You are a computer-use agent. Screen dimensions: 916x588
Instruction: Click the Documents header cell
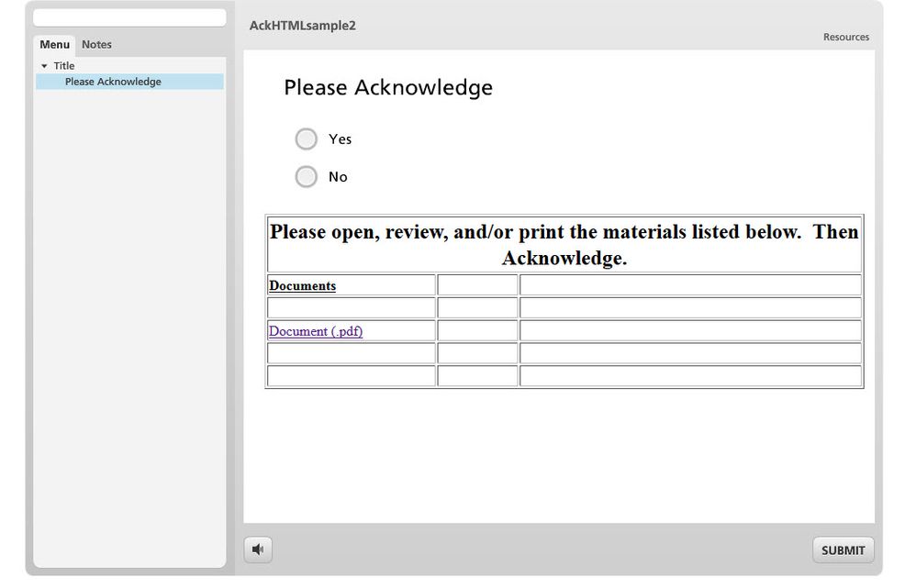coord(303,285)
